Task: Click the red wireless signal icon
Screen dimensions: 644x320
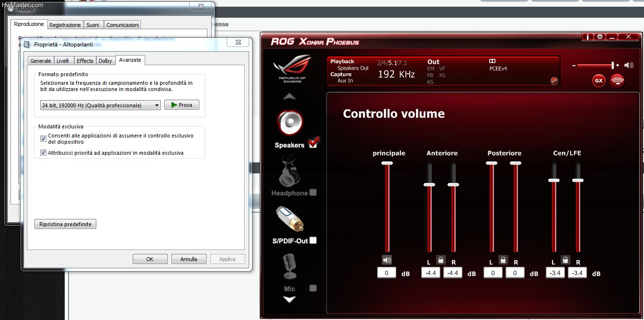Action: coord(617,80)
